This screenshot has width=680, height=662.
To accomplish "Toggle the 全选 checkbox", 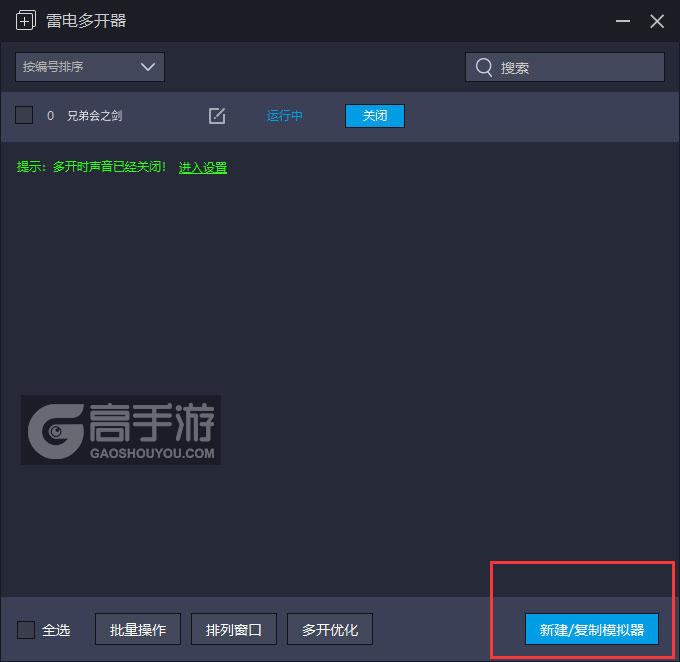I will click(26, 629).
